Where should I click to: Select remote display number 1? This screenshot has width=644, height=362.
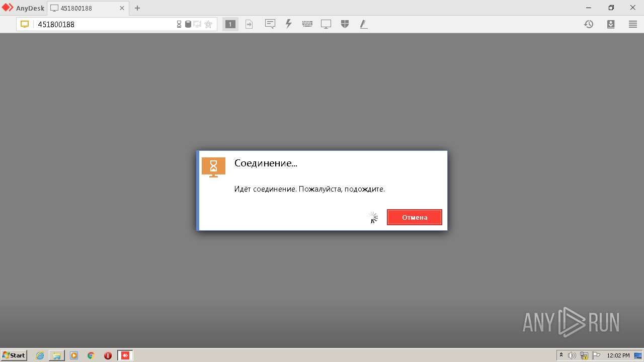[x=230, y=24]
